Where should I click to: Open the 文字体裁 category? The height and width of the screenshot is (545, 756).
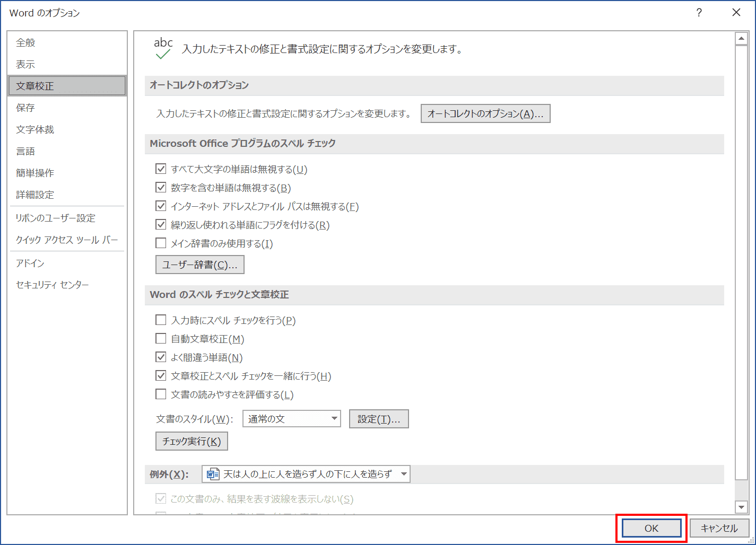67,129
